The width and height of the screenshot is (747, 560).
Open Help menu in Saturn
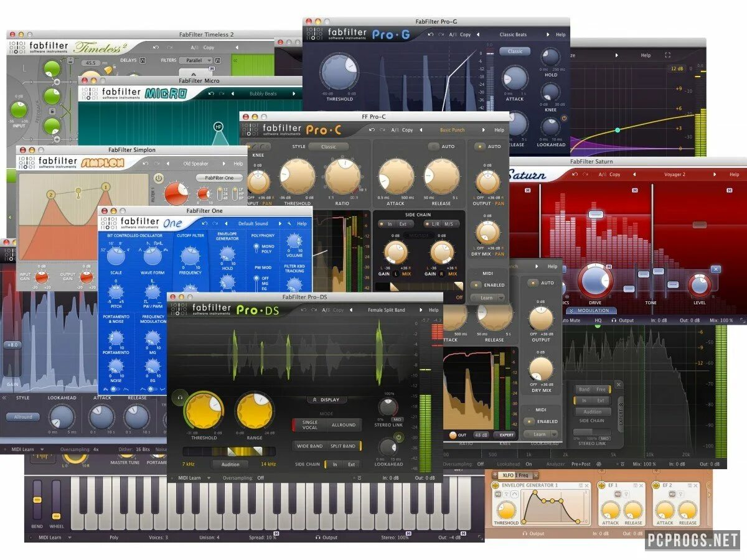click(735, 175)
